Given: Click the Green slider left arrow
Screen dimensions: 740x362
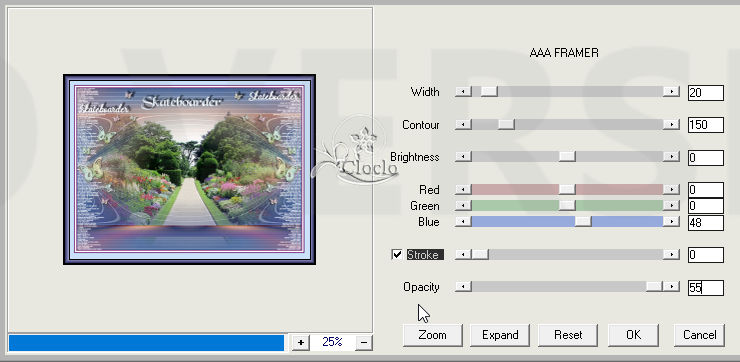Looking at the screenshot, I should click(x=463, y=205).
